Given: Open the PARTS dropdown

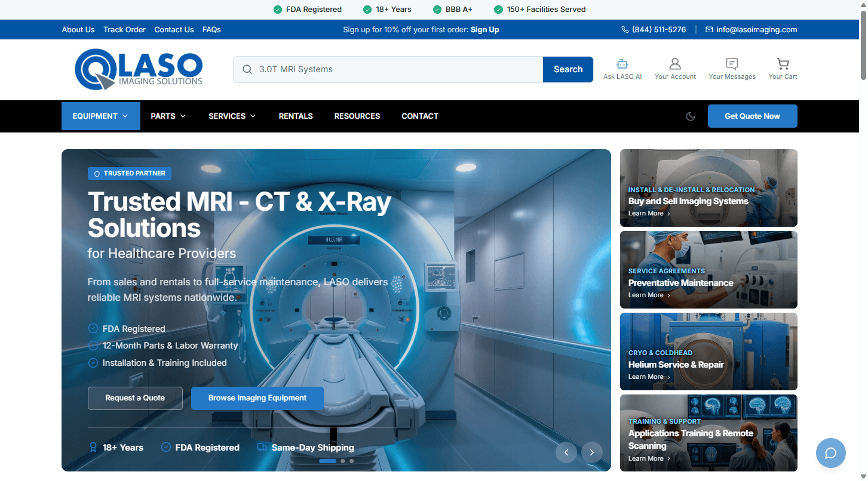Looking at the screenshot, I should click(x=168, y=116).
